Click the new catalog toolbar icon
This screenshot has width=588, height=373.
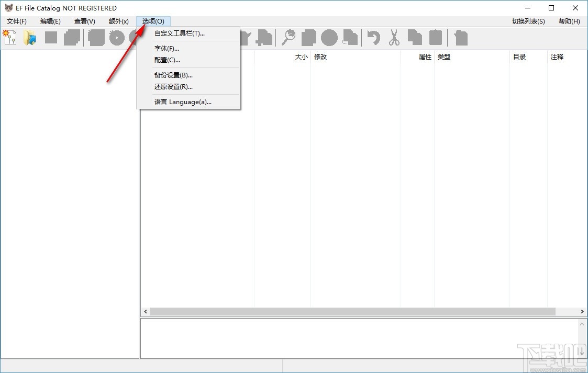tap(9, 37)
